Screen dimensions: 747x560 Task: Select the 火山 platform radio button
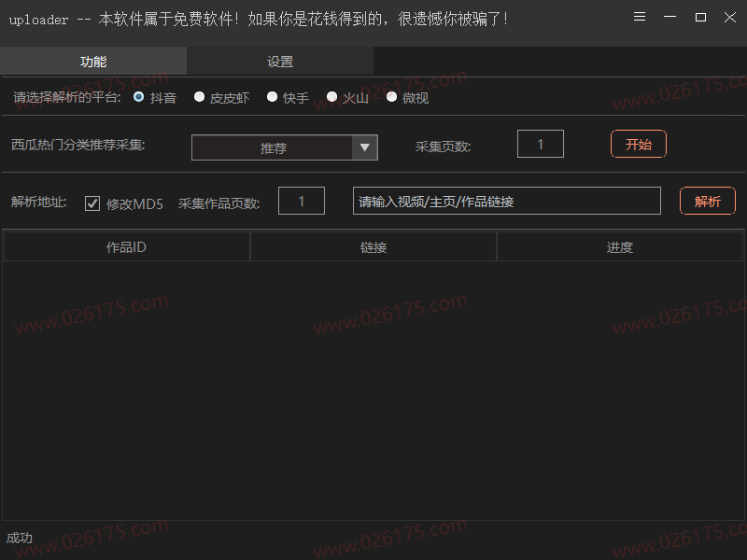click(x=332, y=97)
